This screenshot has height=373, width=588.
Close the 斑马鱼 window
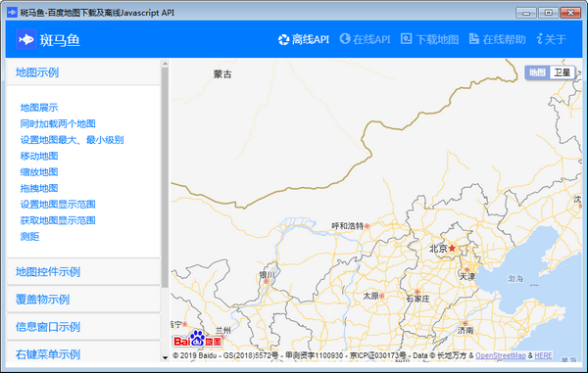[570, 13]
